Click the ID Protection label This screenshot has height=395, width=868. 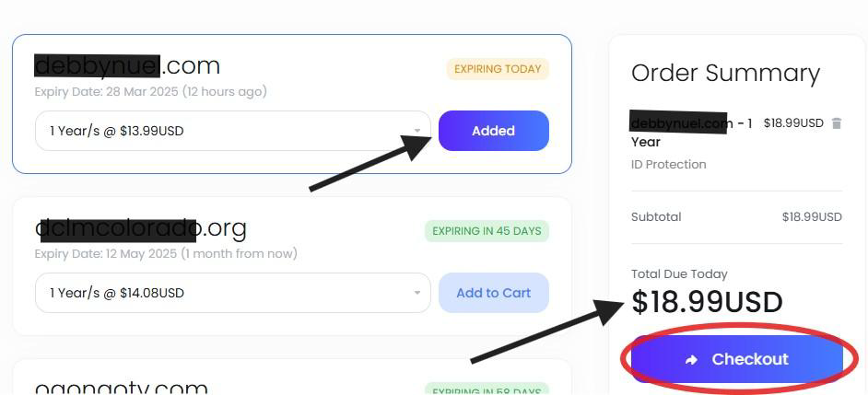668,165
